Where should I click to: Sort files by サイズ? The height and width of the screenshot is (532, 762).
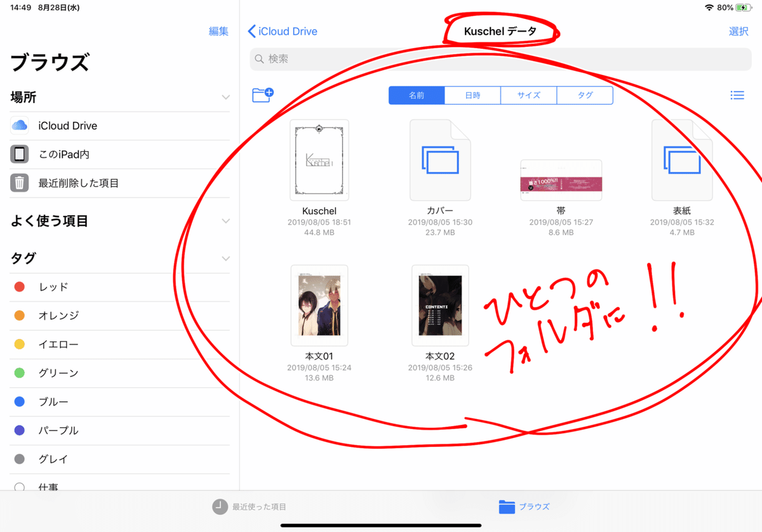point(528,95)
